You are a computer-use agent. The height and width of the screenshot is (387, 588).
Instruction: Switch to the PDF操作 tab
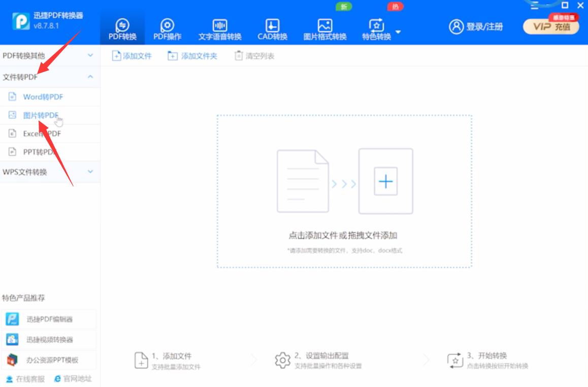pyautogui.click(x=167, y=29)
